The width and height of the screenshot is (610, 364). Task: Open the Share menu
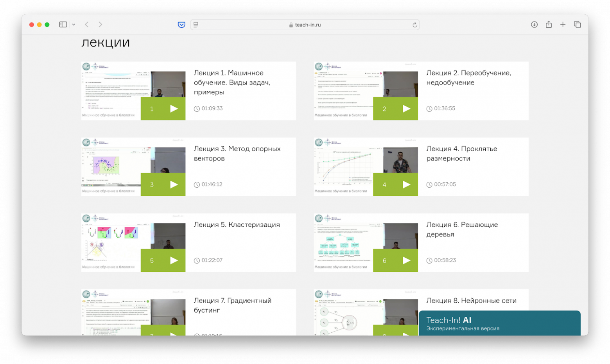point(549,24)
